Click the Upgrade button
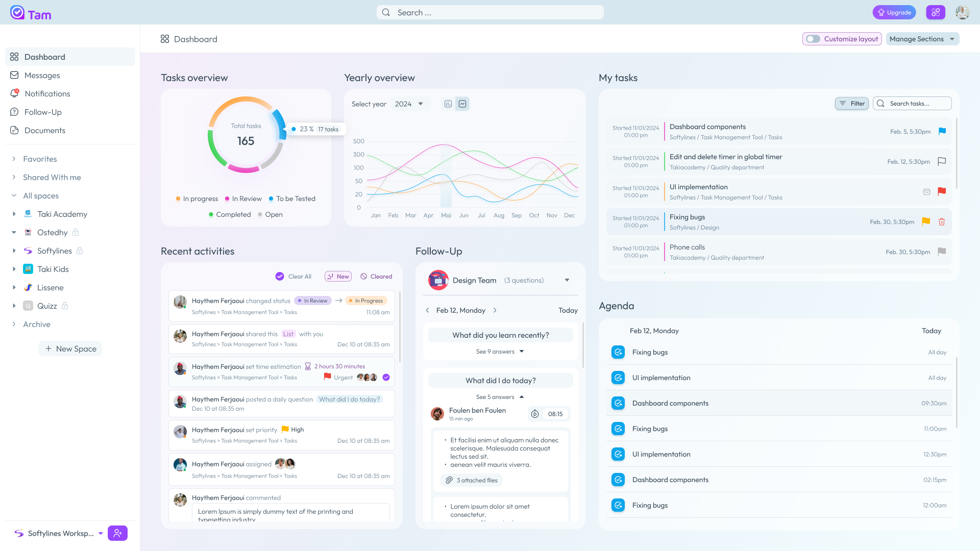The height and width of the screenshot is (551, 980). pos(894,12)
